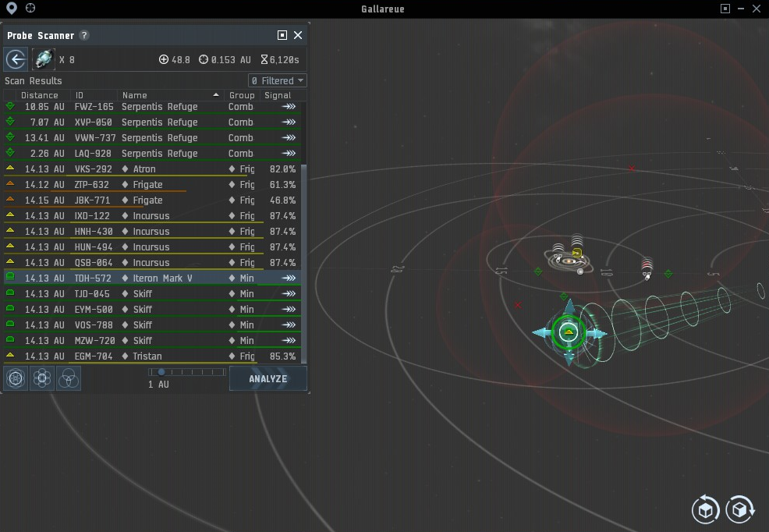Close the Probe Scanner window
The height and width of the screenshot is (532, 769).
point(298,35)
